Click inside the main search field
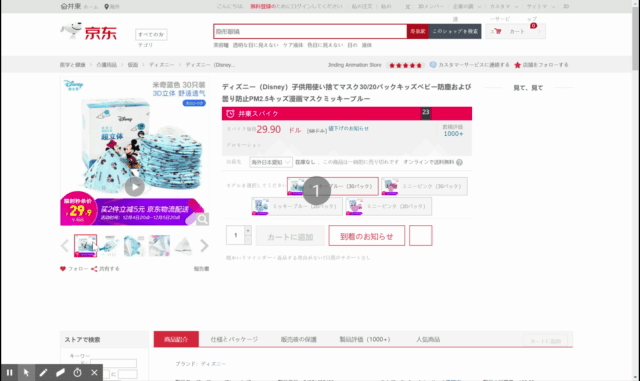The height and width of the screenshot is (381, 640). click(x=310, y=31)
